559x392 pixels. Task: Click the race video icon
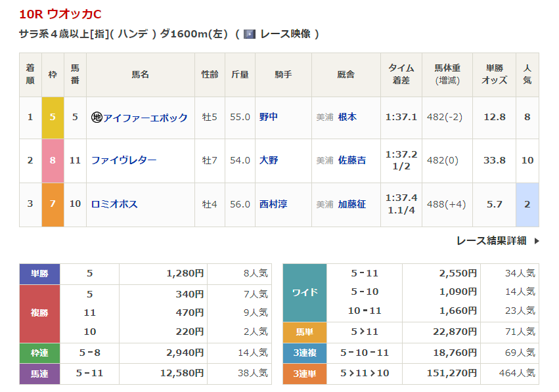point(250,34)
